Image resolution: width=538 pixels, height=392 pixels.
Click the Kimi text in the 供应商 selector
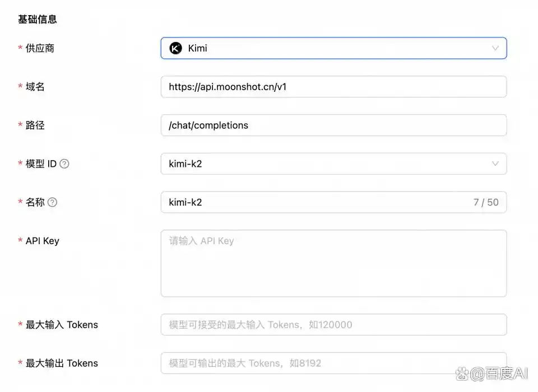pyautogui.click(x=198, y=48)
